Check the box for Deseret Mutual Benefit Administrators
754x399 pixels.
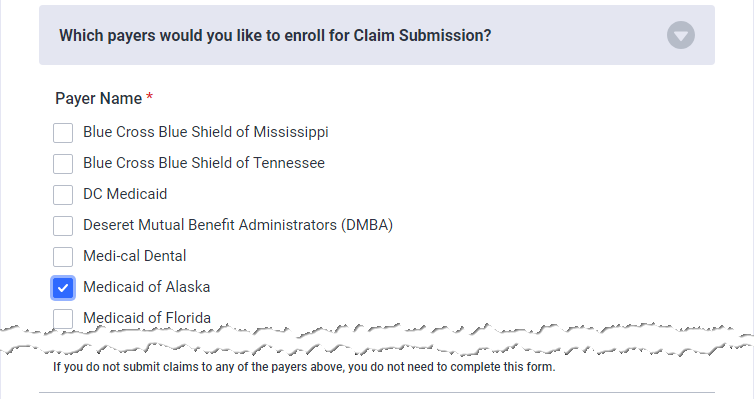(63, 226)
